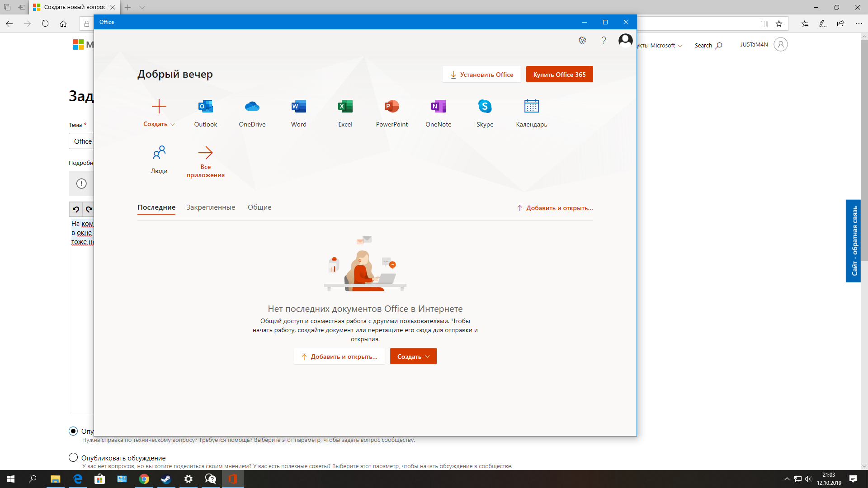The image size is (868, 488).
Task: Open a new browser tab with plus
Action: (128, 7)
